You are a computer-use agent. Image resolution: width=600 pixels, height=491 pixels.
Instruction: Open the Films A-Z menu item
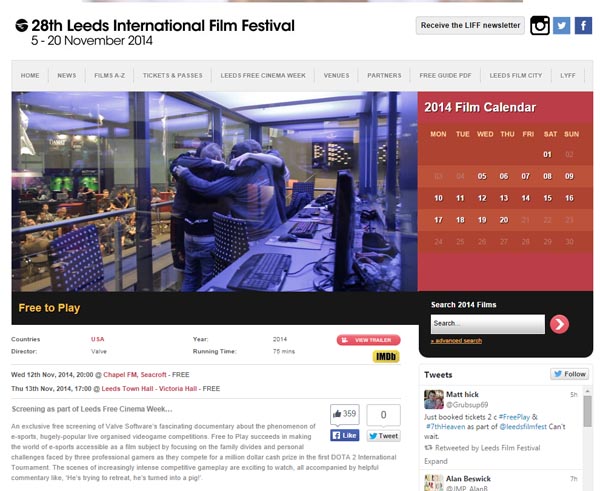110,75
